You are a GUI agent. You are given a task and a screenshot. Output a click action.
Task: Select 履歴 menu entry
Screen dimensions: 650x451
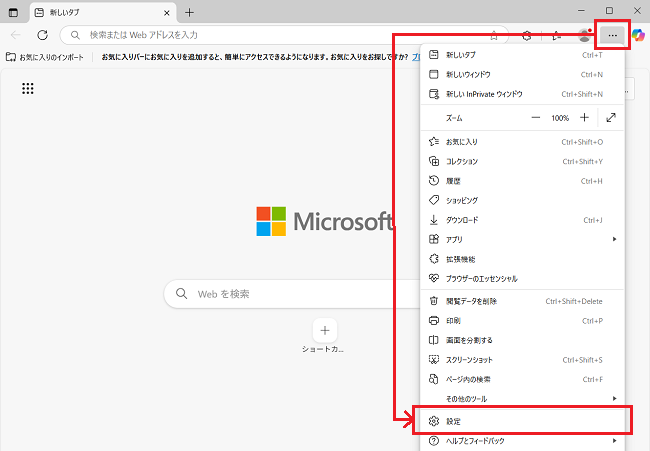(520, 181)
